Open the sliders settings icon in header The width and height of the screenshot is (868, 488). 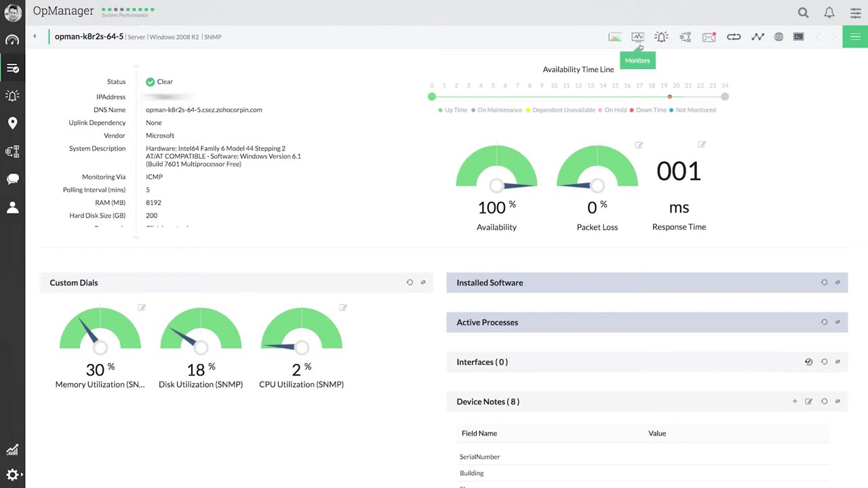click(x=855, y=13)
